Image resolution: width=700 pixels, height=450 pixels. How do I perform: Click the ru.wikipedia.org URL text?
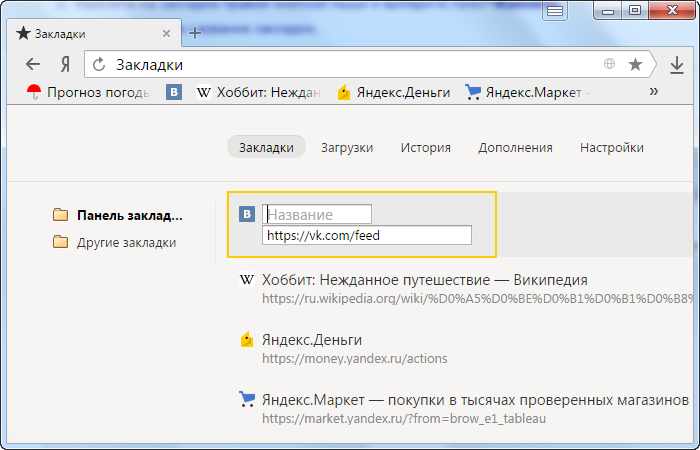477,299
